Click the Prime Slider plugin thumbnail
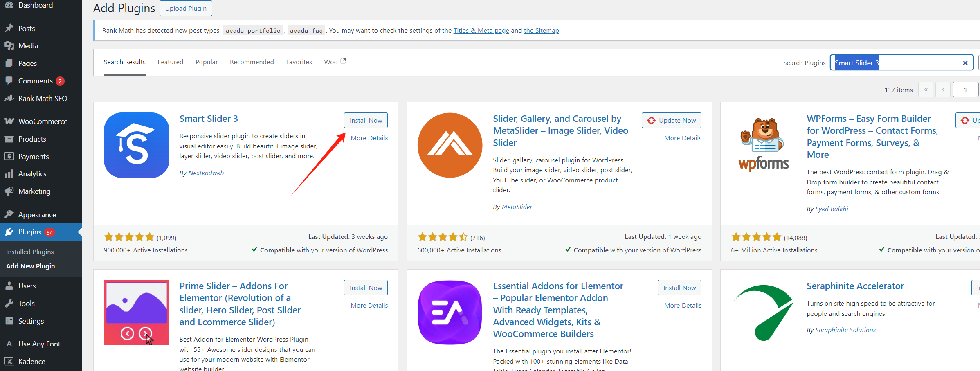This screenshot has height=371, width=980. pyautogui.click(x=136, y=313)
